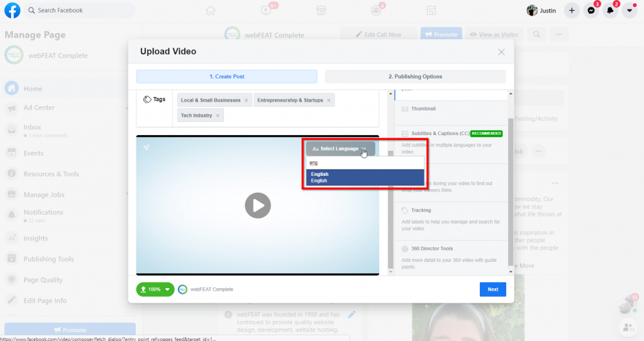This screenshot has width=644, height=341.
Task: Click the Publishing Tools icon in sidebar
Action: [x=12, y=259]
